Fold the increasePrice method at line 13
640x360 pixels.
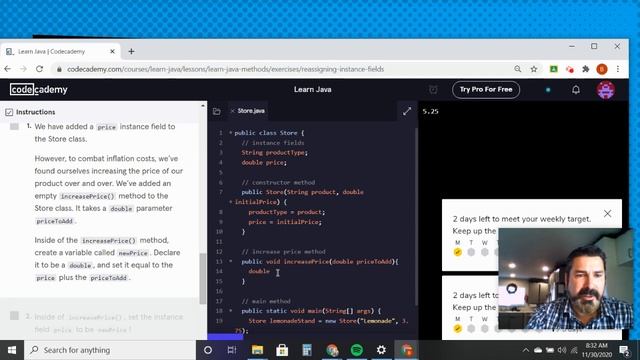click(231, 261)
